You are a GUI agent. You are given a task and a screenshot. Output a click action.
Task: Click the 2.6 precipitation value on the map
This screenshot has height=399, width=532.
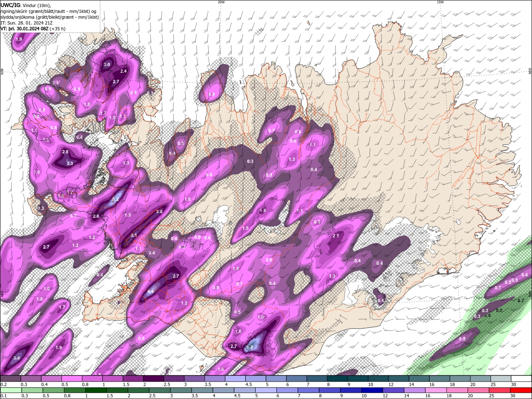coord(96,216)
